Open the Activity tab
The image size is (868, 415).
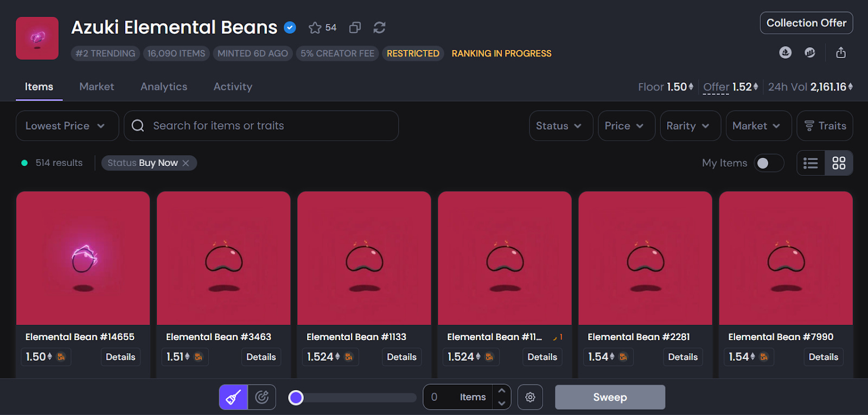click(233, 87)
